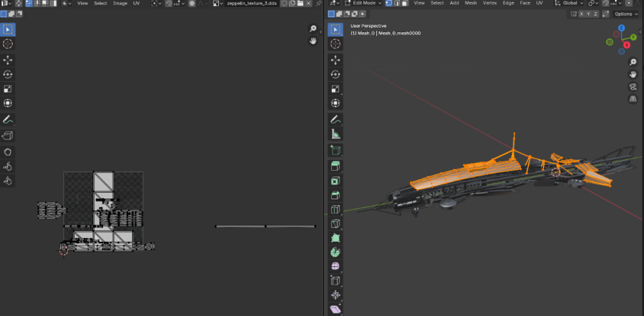Select the Rip Region tool in UV editor
Viewport: 644px width, 316px height.
[8, 135]
